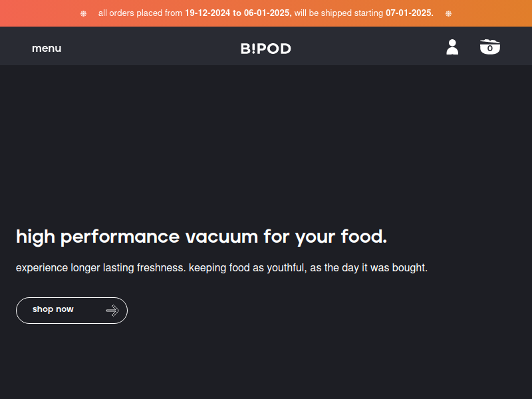Open the user account icon

pos(452,47)
